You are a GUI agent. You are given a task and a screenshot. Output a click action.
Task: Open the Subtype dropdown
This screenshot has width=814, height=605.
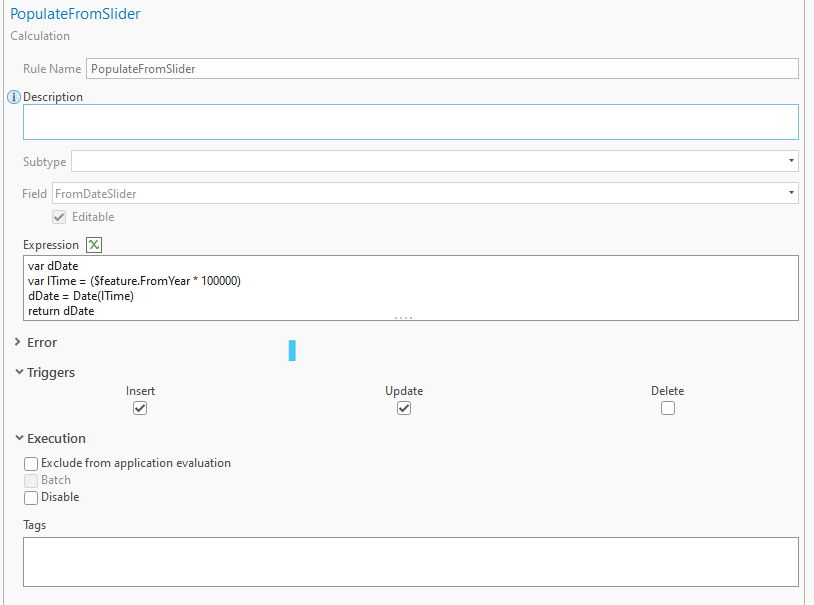[789, 161]
